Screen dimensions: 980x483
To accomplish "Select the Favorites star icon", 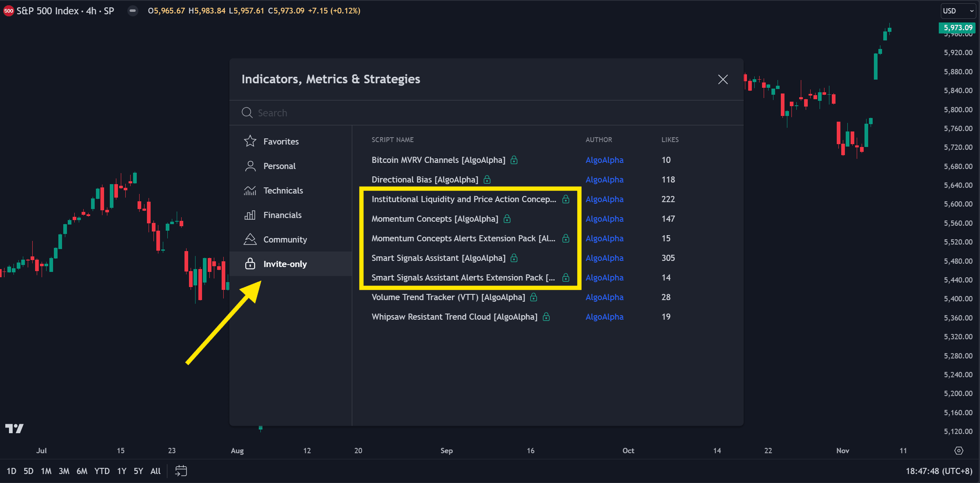I will tap(250, 141).
